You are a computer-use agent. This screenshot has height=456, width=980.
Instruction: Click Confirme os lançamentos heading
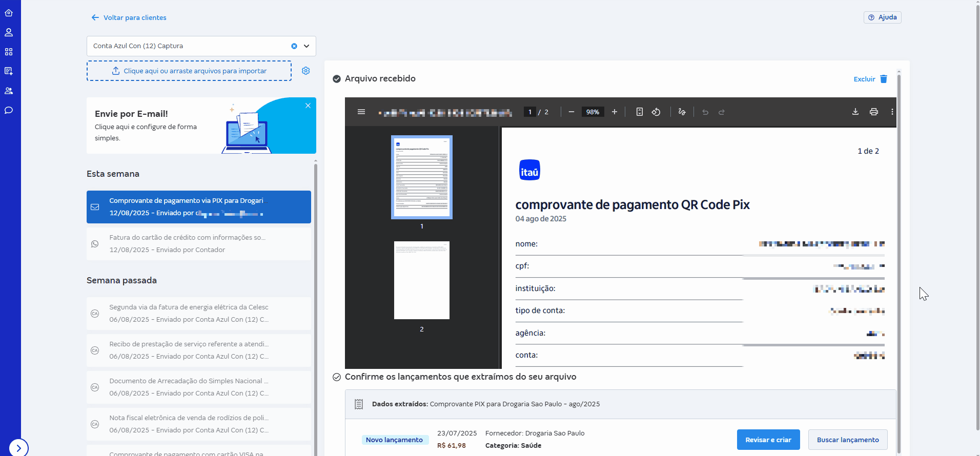[460, 377]
